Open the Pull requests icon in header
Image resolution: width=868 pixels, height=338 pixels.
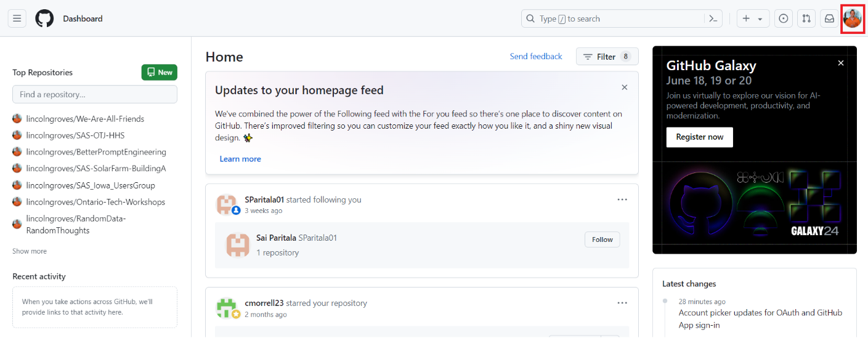[x=806, y=18]
